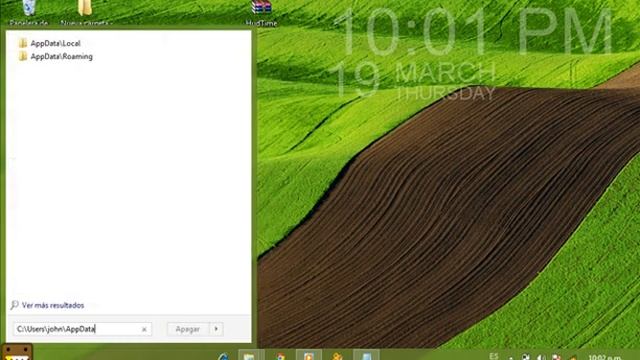Click the Start button on the taskbar
Viewport: 640px width, 360px height.
17,353
